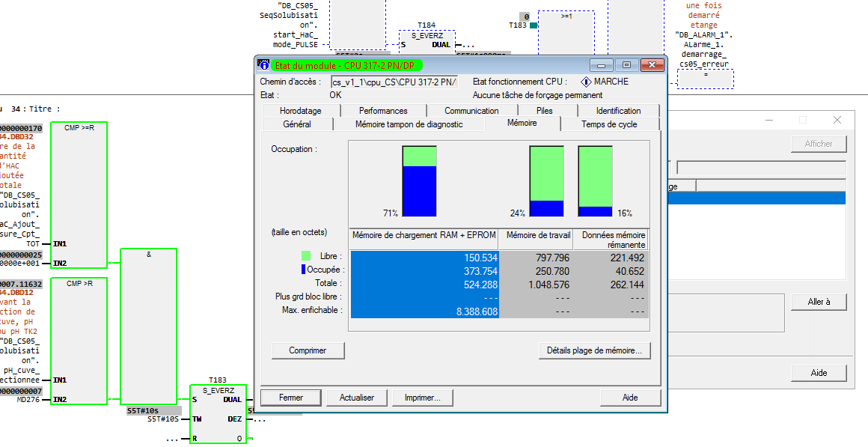Open the Horodatage tab
868x447 pixels.
[300, 111]
